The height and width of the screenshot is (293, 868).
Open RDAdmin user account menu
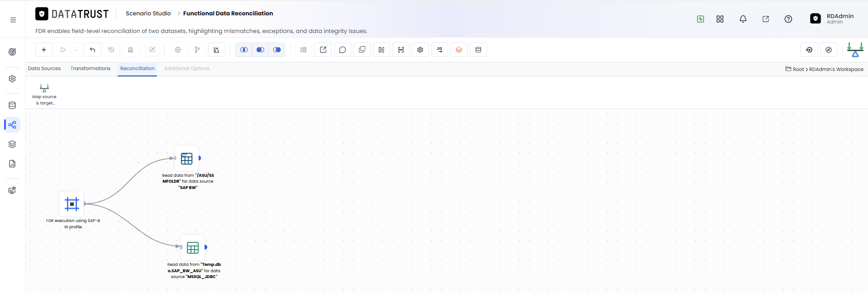(x=832, y=19)
